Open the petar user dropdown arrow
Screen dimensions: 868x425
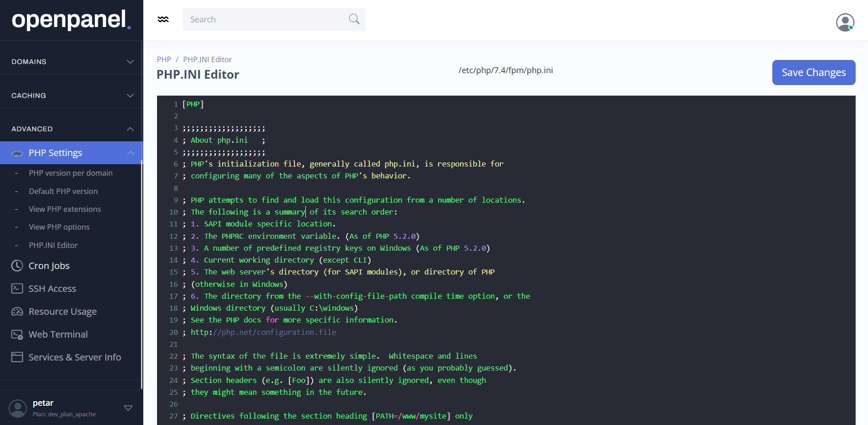click(x=128, y=408)
